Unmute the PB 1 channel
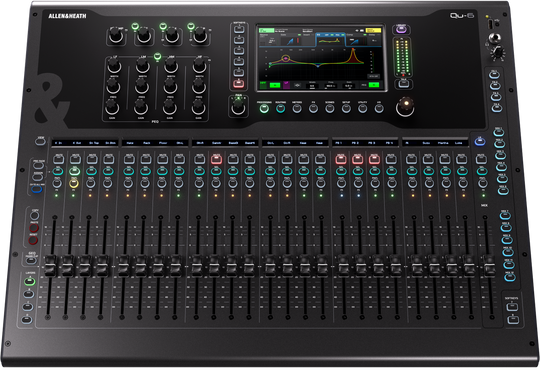Screen dimensions: 540x371 click(x=341, y=159)
